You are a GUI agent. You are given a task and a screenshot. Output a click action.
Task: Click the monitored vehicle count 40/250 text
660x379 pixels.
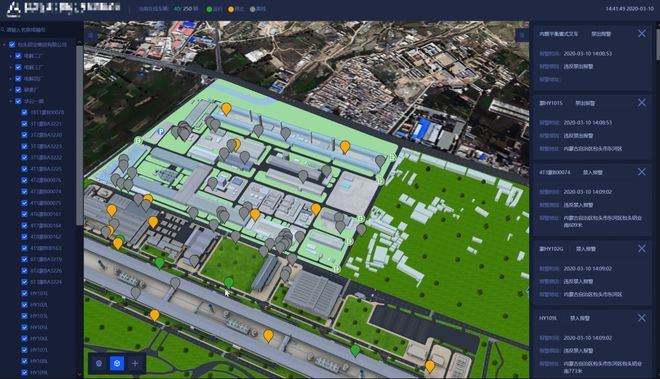(186, 9)
